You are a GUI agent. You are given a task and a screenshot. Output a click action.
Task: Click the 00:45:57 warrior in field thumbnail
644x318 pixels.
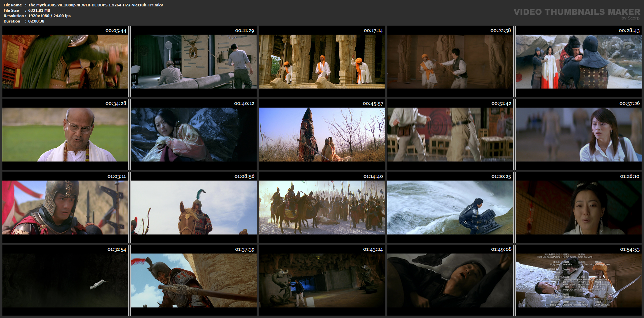[x=322, y=134]
